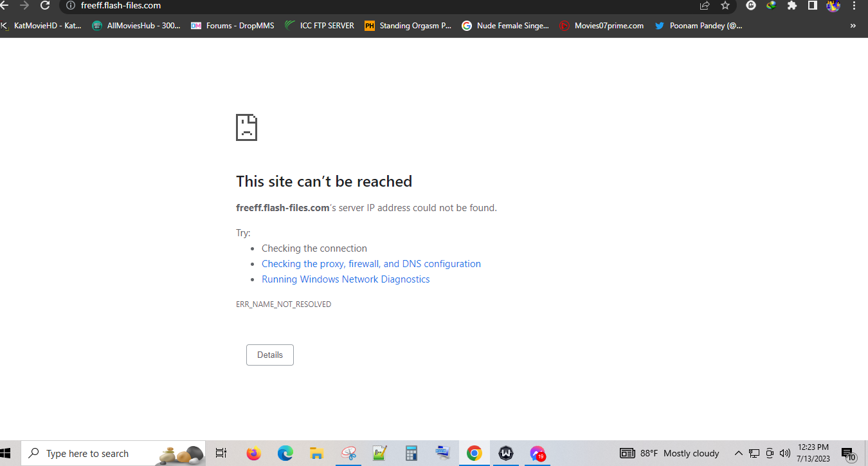The width and height of the screenshot is (868, 466).
Task: Click the 'This site can't be reached' heading
Action: point(324,182)
